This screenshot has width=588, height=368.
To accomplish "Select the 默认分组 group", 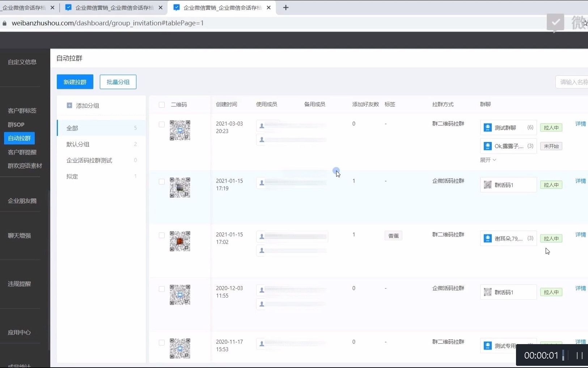I will coord(101,144).
